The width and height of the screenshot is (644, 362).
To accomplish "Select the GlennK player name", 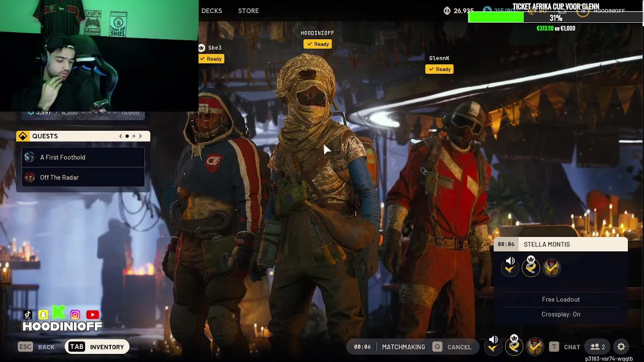I will [x=439, y=58].
